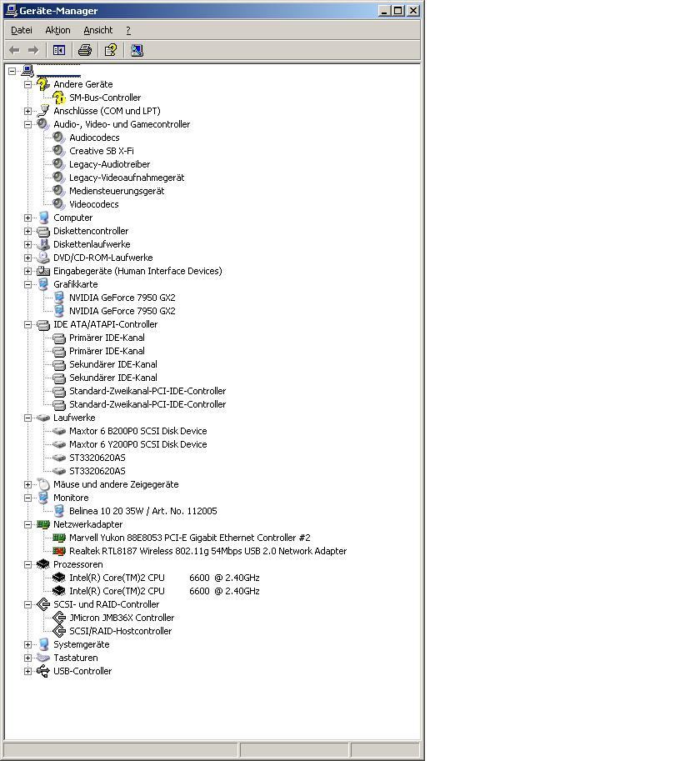
Task: Collapse the IDE ATA/ATAPI-Controller node
Action: (27, 325)
